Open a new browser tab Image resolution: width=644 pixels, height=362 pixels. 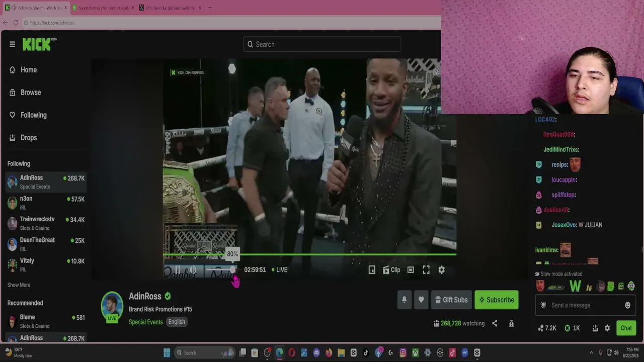coord(210,8)
